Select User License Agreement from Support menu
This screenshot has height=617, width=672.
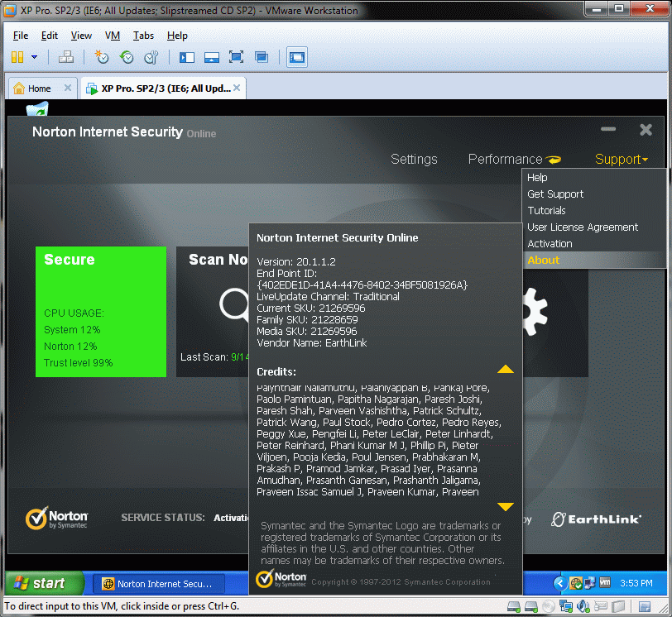point(583,227)
